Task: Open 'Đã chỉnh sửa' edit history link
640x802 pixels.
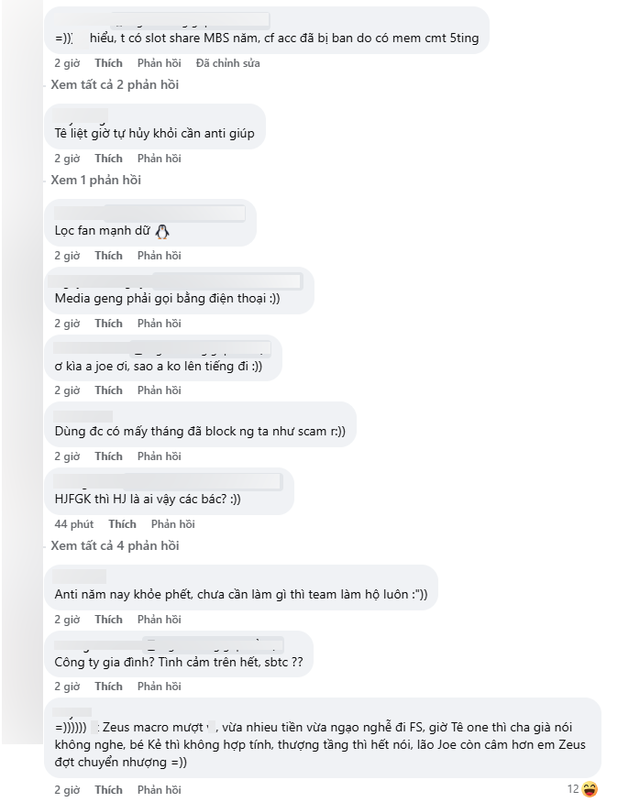Action: pyautogui.click(x=228, y=63)
